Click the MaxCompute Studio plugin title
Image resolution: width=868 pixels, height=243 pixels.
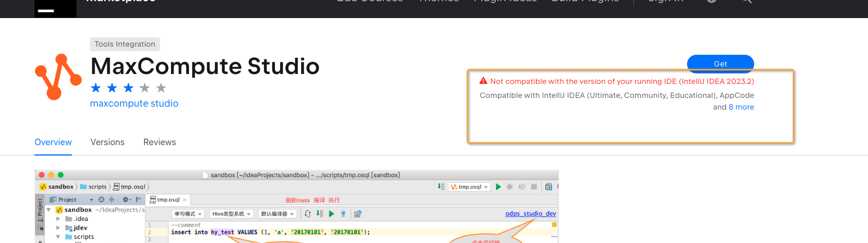(205, 66)
